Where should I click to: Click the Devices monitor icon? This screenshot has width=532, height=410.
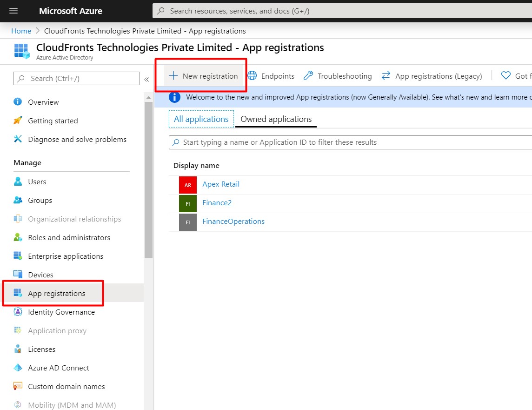18,275
